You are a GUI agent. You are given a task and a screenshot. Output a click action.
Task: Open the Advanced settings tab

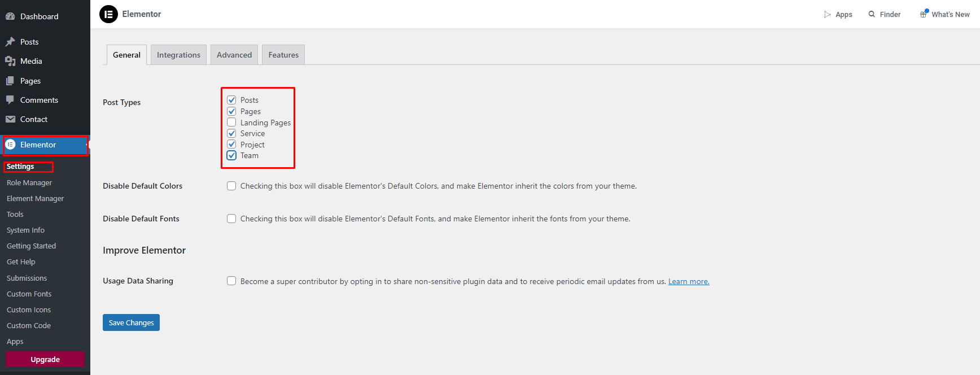click(x=234, y=55)
